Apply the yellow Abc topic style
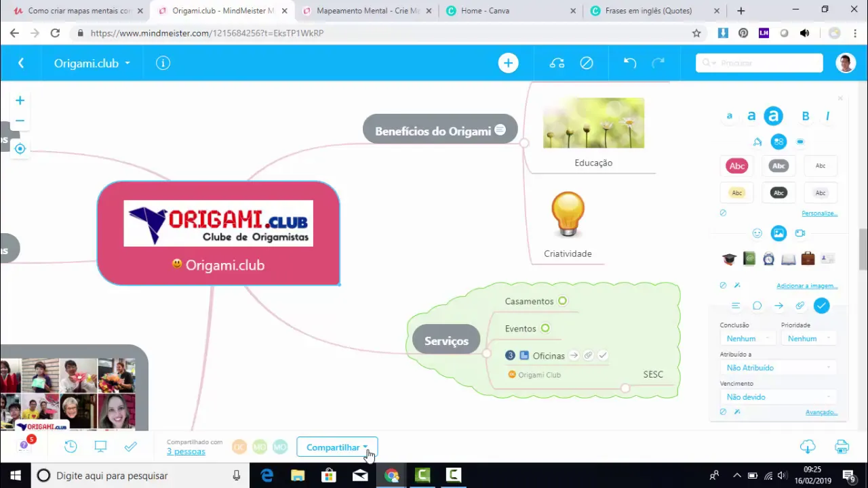This screenshot has width=868, height=488. (737, 192)
